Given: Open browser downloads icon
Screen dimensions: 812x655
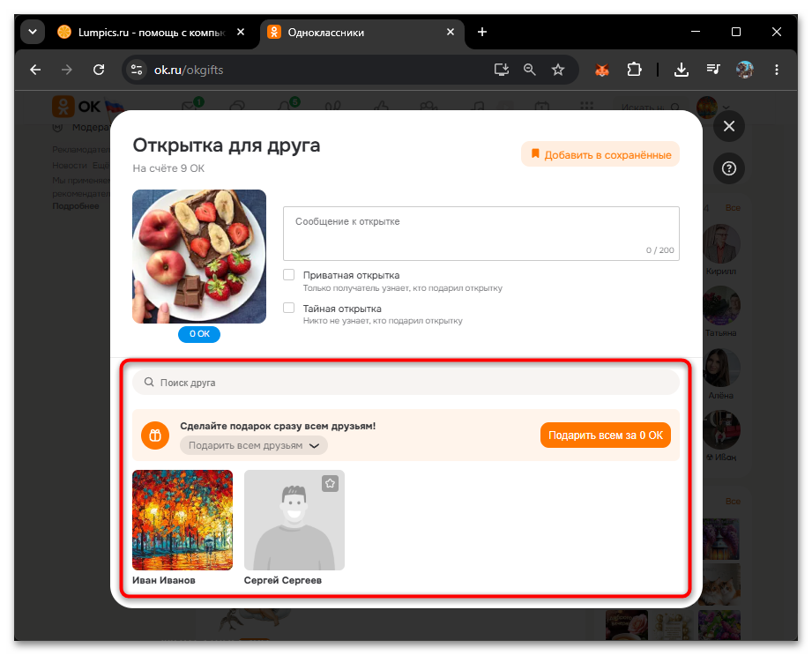Looking at the screenshot, I should (x=681, y=70).
